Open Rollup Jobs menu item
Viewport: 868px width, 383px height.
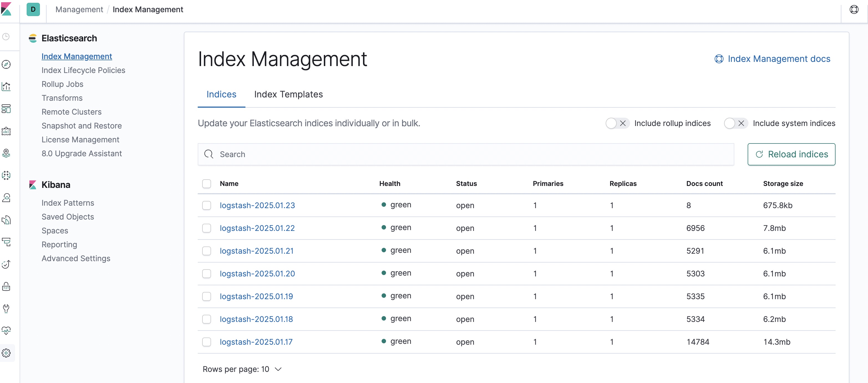[62, 84]
